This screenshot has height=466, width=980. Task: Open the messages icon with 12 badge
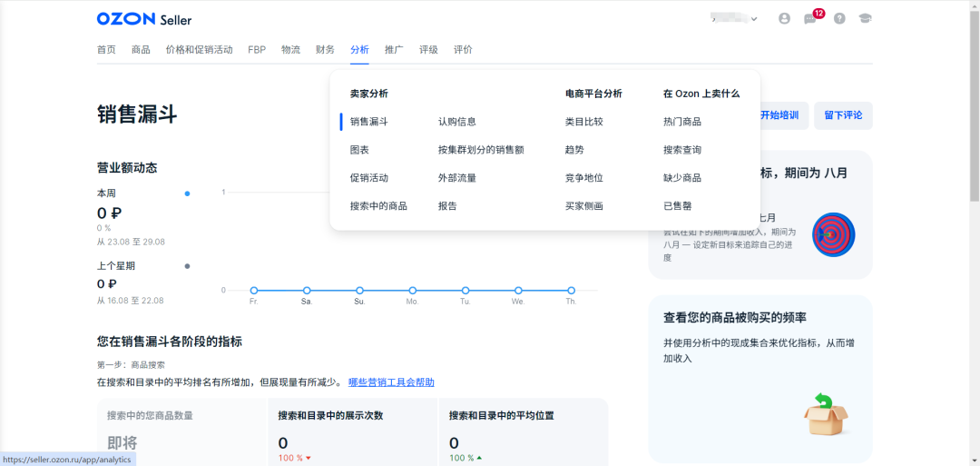coord(810,19)
